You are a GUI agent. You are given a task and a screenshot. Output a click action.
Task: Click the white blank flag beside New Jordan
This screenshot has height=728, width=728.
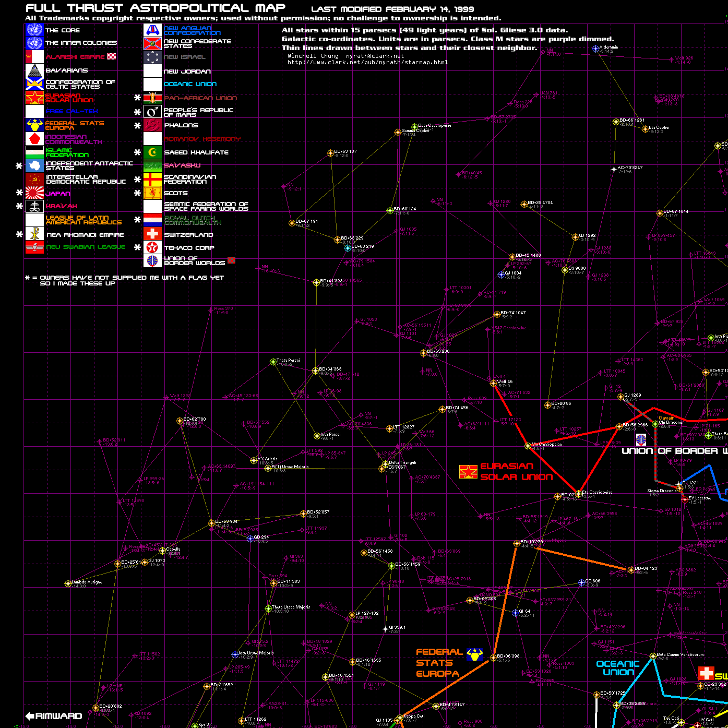click(x=152, y=71)
